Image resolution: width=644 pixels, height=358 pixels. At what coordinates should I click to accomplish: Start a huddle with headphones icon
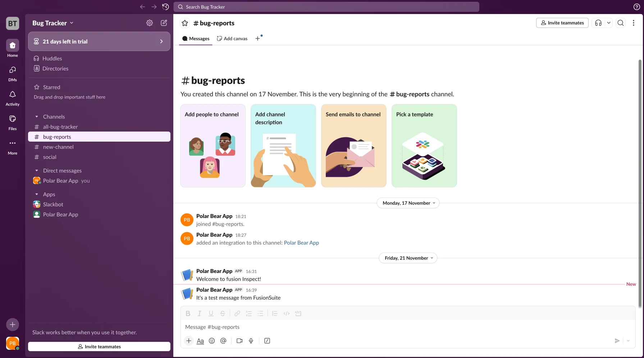pyautogui.click(x=598, y=23)
